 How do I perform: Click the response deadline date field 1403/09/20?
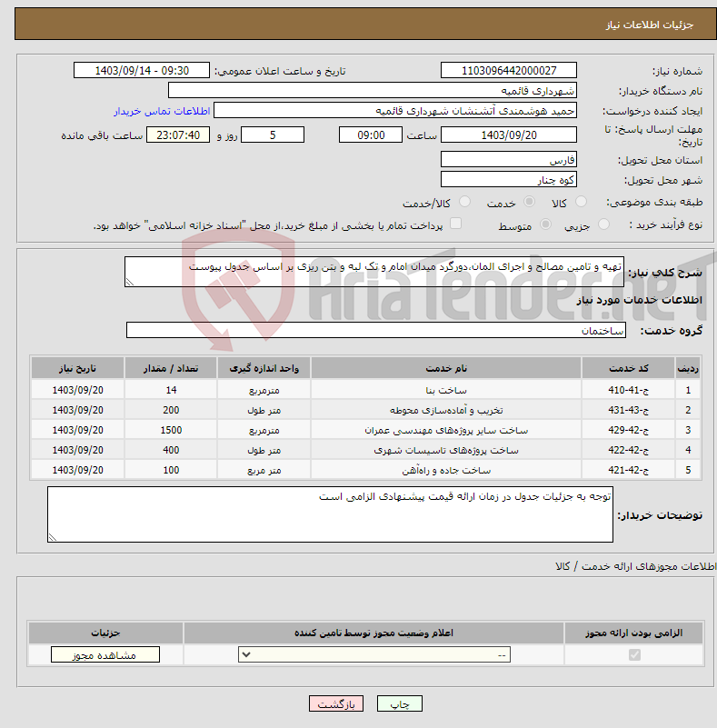[509, 135]
